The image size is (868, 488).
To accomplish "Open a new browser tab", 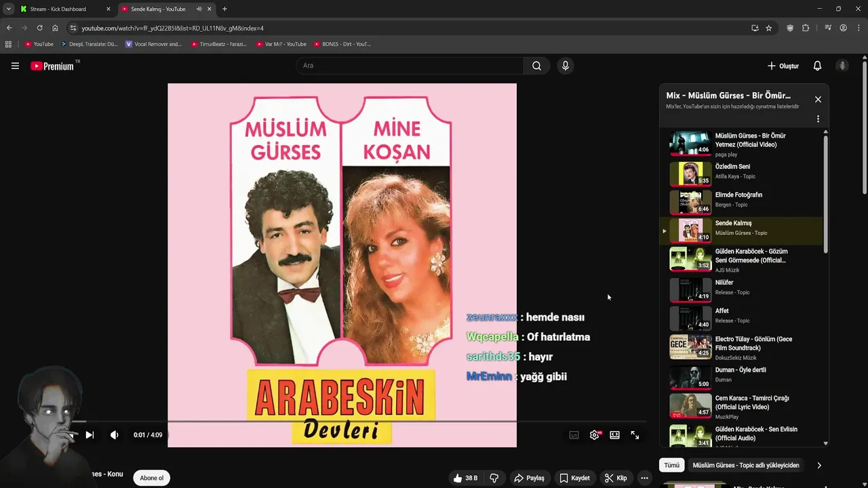I will click(224, 9).
